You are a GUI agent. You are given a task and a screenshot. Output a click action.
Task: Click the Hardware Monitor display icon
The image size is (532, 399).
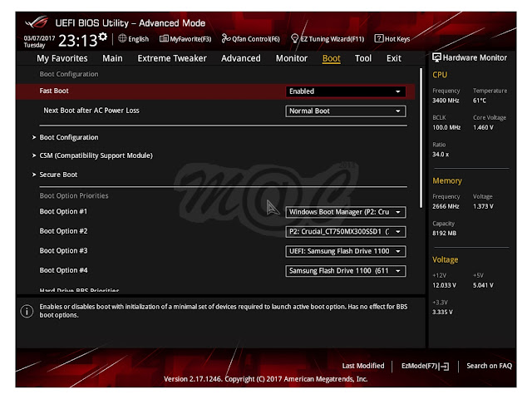[x=436, y=57]
